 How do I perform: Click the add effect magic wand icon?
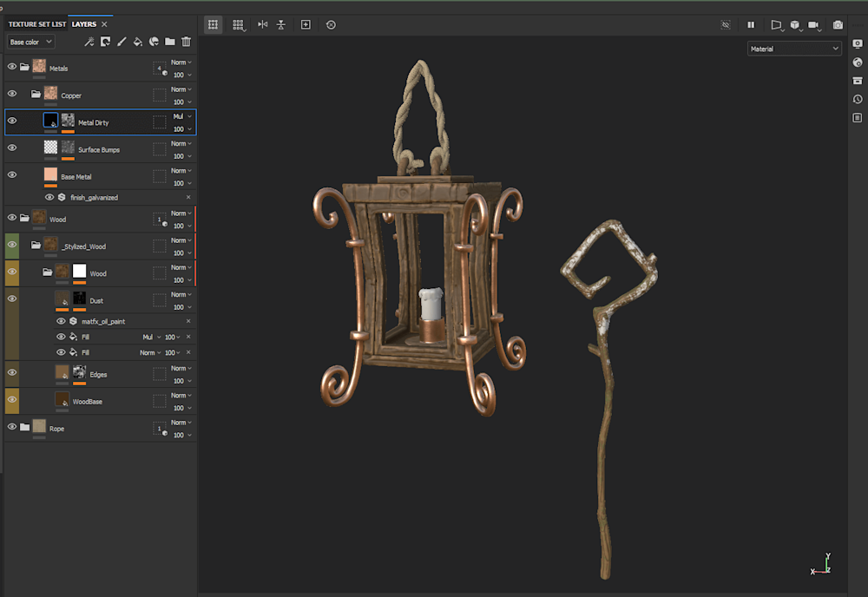[89, 42]
